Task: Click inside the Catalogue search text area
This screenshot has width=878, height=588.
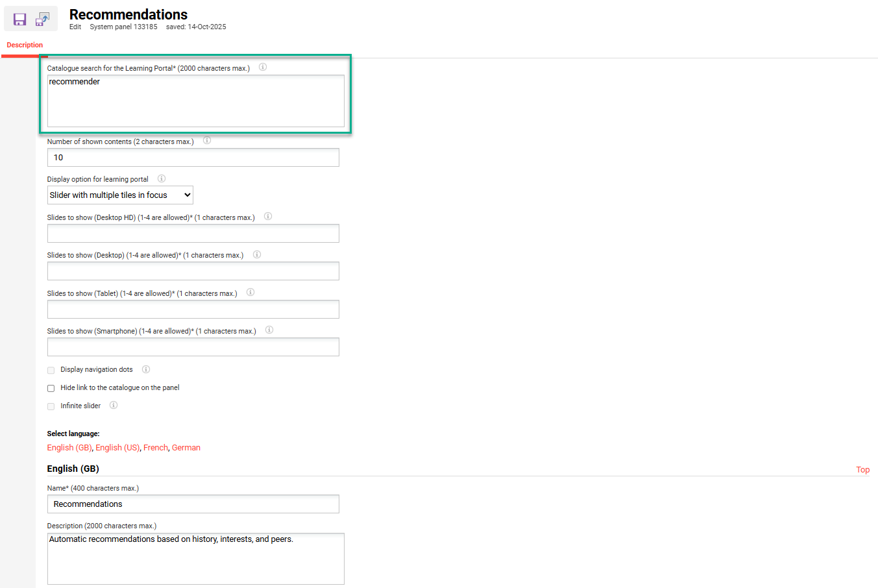Action: click(x=195, y=101)
